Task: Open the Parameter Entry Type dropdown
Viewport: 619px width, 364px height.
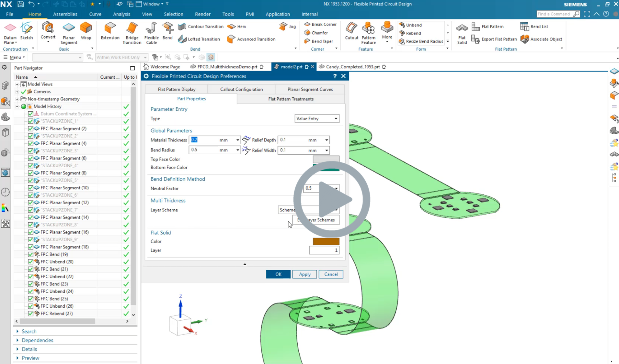Action: (316, 119)
